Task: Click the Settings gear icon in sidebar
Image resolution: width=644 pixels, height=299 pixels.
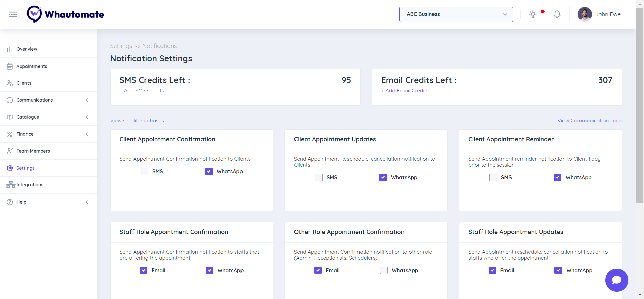Action: coord(10,168)
